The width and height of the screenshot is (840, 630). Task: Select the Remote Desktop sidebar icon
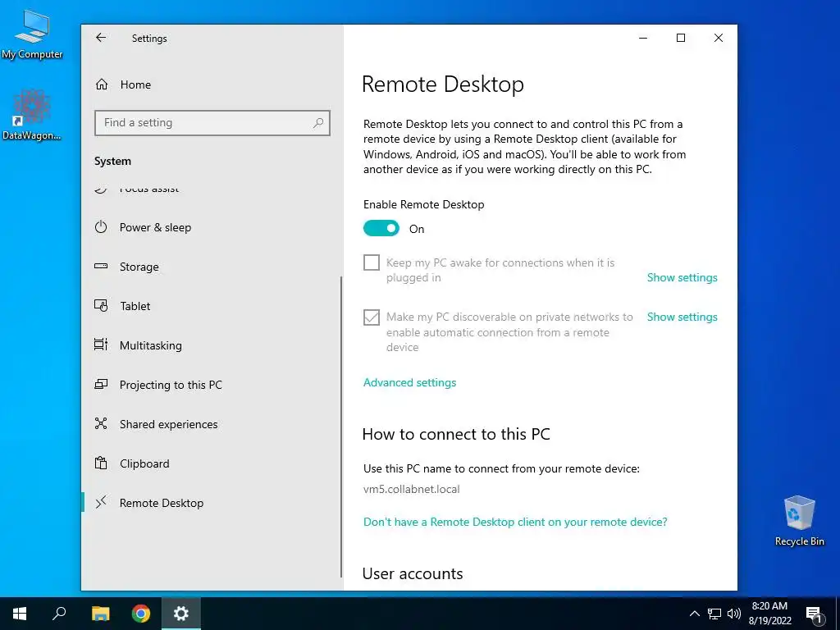[101, 502]
